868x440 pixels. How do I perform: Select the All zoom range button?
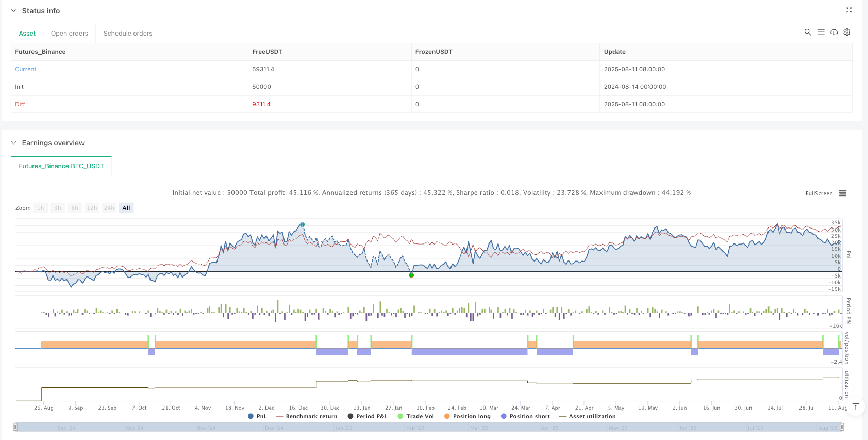[126, 208]
